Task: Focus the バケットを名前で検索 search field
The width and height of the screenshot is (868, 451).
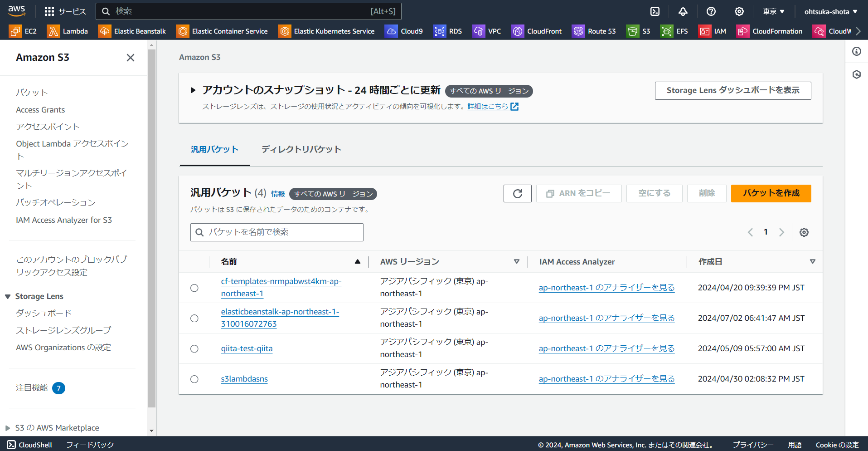Action: [x=277, y=232]
